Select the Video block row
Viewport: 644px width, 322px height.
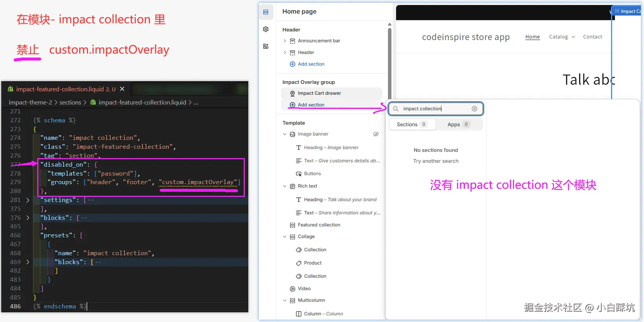coord(331,289)
